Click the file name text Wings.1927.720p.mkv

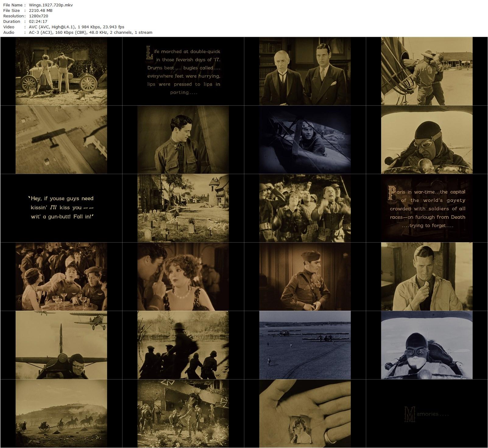pos(51,5)
